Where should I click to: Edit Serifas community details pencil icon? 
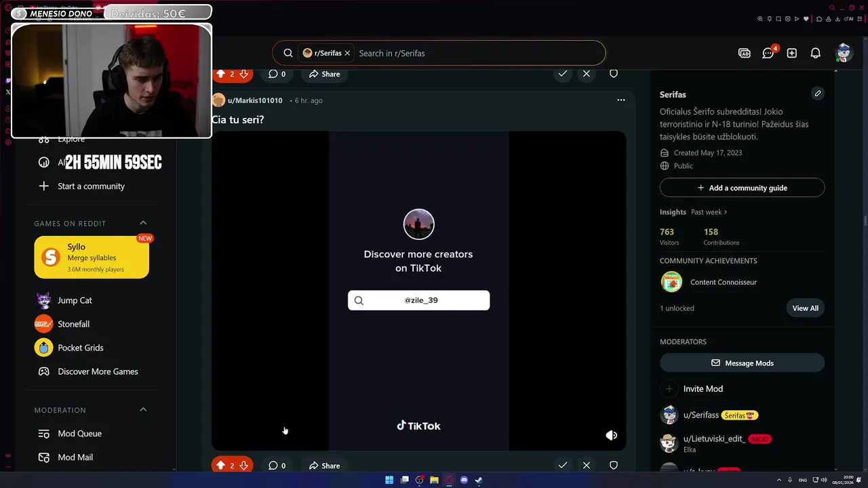click(818, 94)
